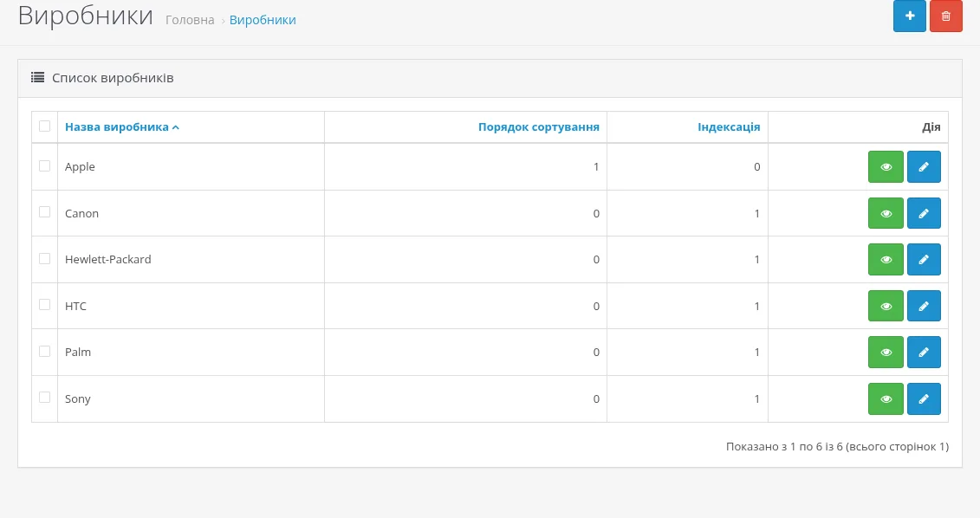
Task: Open the edit pencil for Hewlett-Packard
Action: [924, 259]
